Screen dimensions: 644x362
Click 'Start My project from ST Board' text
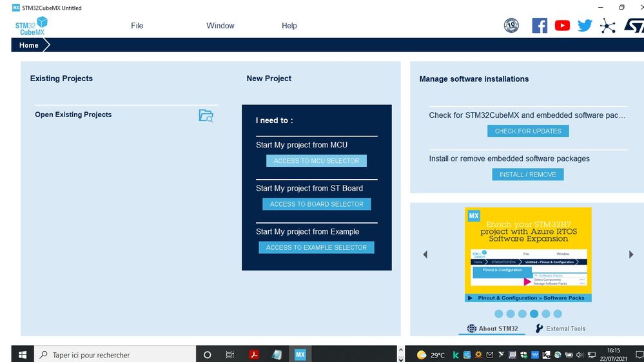click(309, 188)
